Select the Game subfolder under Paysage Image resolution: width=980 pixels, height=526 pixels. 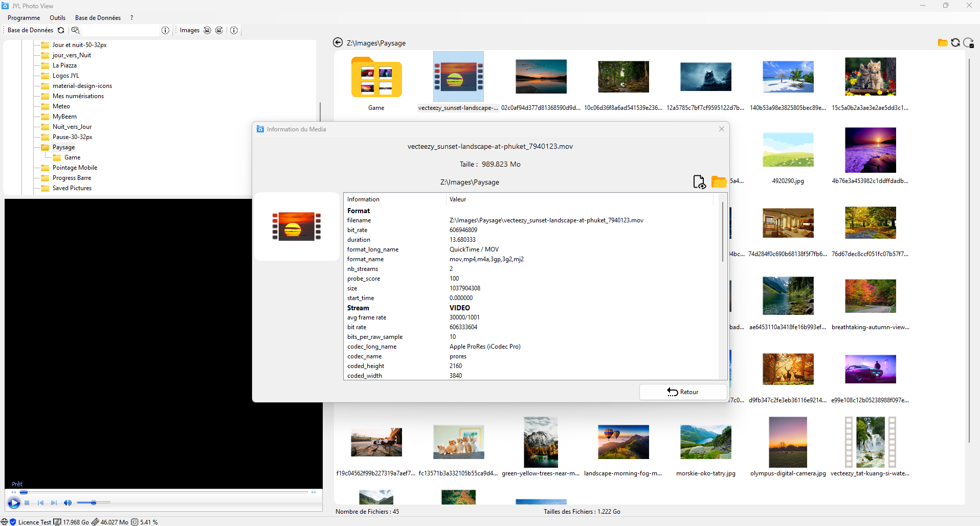click(72, 157)
